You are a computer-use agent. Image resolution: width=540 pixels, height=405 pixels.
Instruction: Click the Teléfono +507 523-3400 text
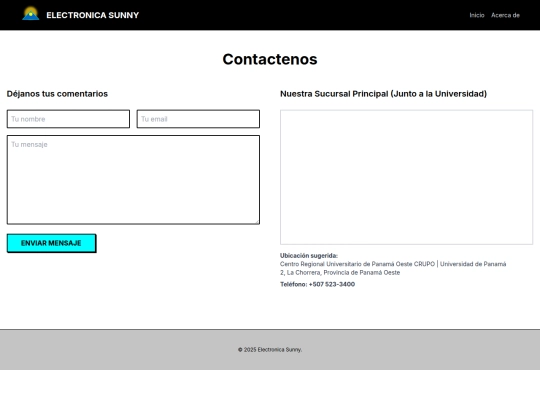(x=318, y=284)
